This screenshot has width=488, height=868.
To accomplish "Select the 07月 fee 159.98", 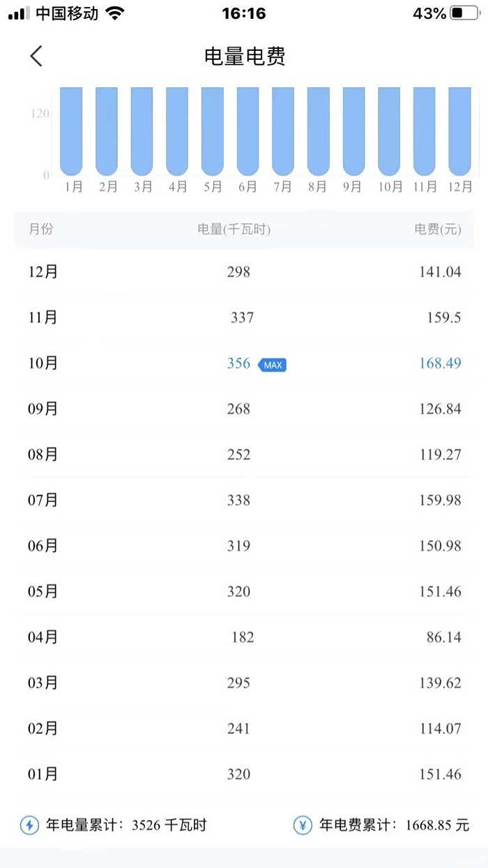I will pyautogui.click(x=440, y=500).
